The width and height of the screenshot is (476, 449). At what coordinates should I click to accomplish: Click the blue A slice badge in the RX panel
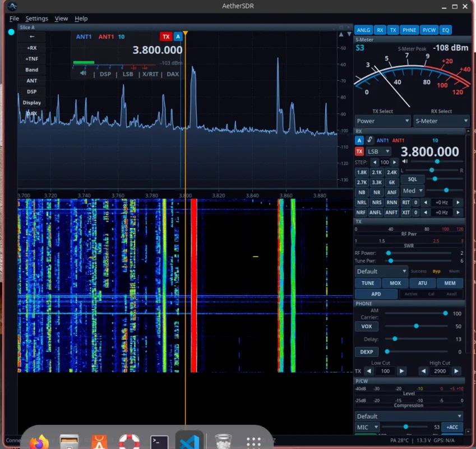pyautogui.click(x=359, y=140)
